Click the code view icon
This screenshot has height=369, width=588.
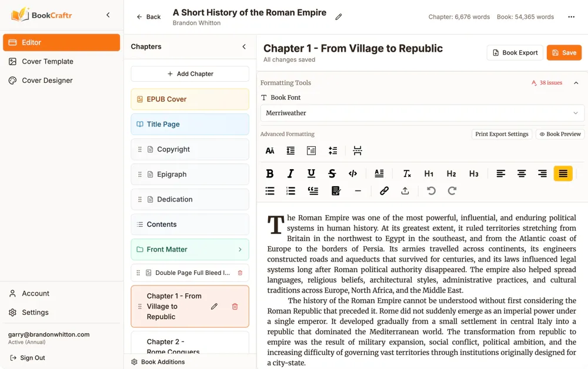click(352, 173)
